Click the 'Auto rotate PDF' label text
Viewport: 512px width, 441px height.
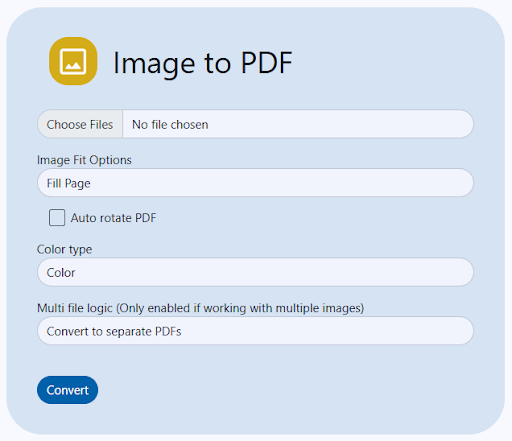tap(113, 218)
